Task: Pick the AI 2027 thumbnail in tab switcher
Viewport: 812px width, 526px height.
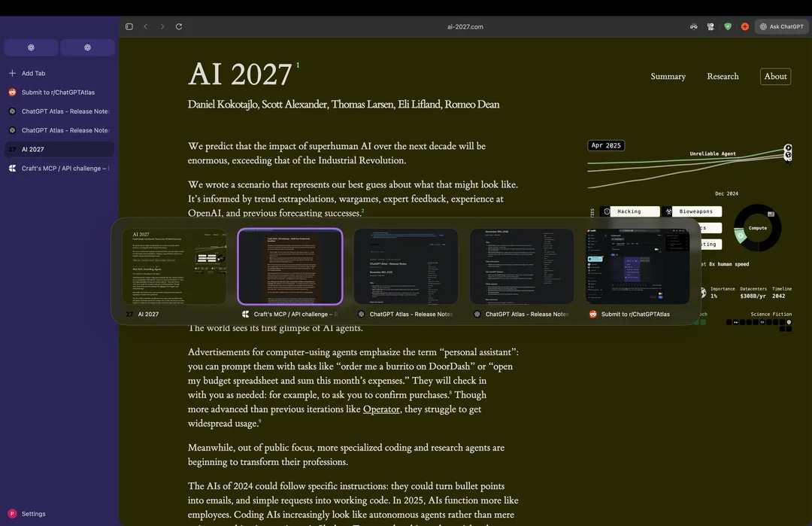Action: (x=174, y=266)
